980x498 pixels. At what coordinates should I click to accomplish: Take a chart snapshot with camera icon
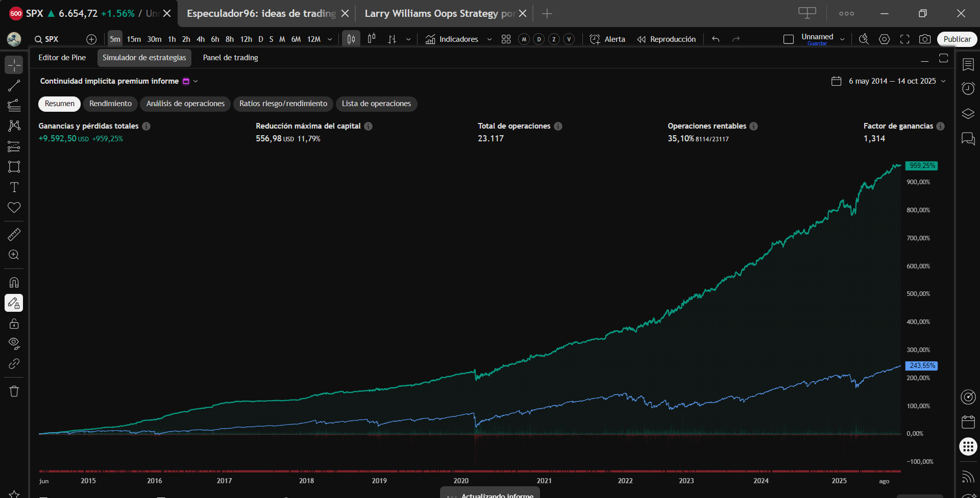(x=924, y=39)
